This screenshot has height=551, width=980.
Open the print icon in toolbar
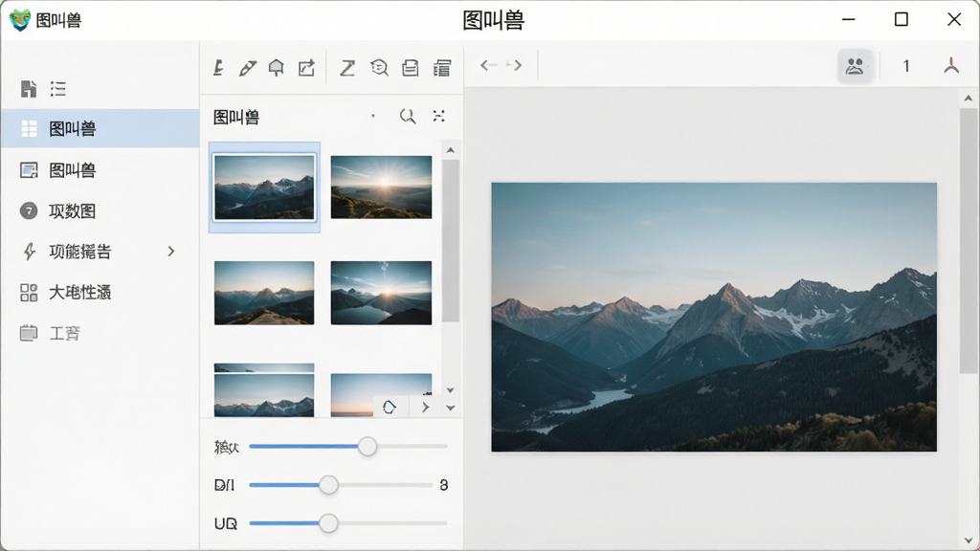pos(410,68)
